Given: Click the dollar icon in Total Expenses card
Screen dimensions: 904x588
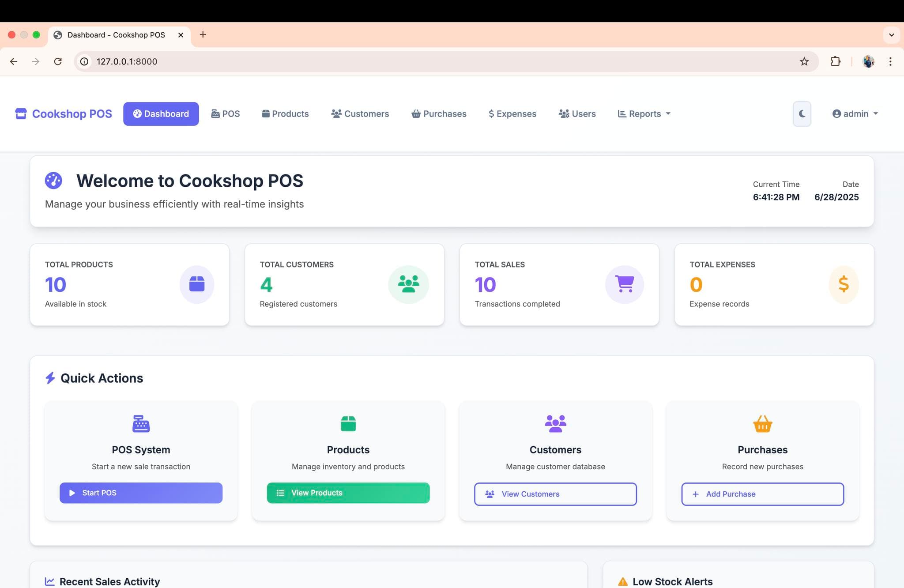Looking at the screenshot, I should pos(844,284).
